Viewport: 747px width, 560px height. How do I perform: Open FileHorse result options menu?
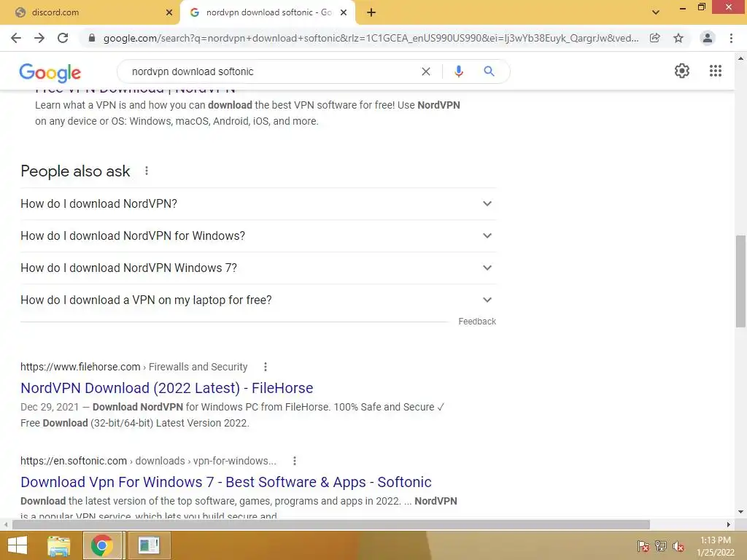pyautogui.click(x=266, y=367)
